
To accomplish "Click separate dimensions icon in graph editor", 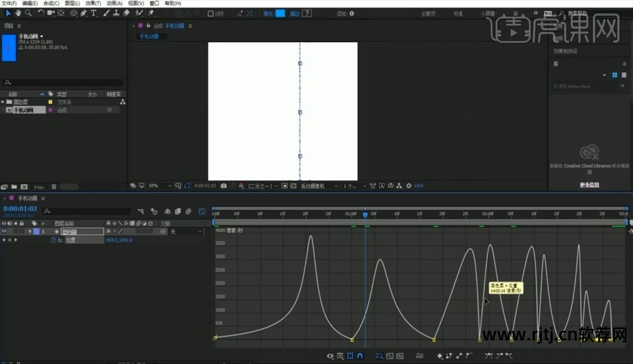I will (420, 356).
